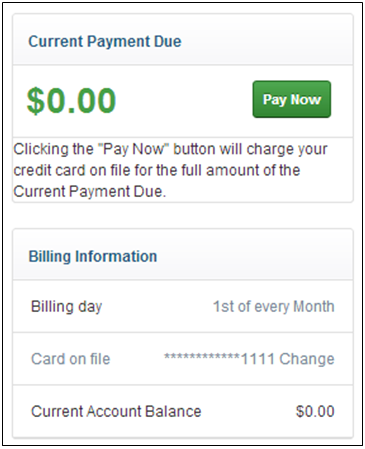Select the Current Payment Due heading
This screenshot has width=365, height=449.
[105, 42]
